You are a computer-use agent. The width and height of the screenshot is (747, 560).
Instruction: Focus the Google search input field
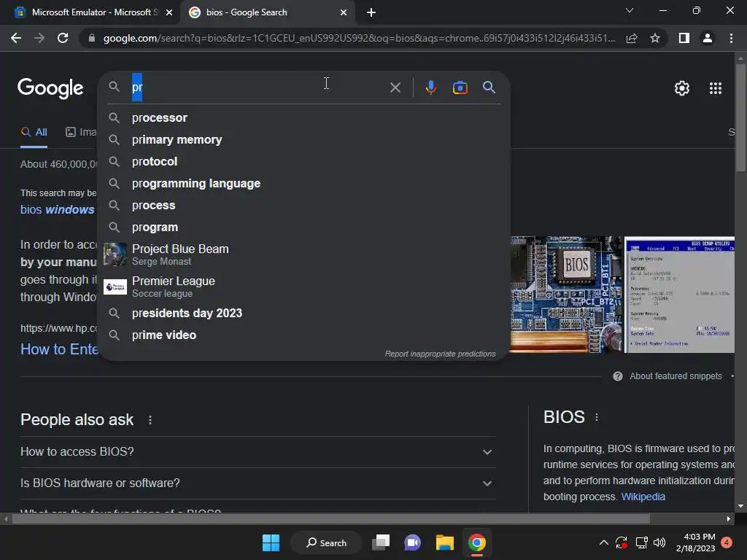[258, 87]
